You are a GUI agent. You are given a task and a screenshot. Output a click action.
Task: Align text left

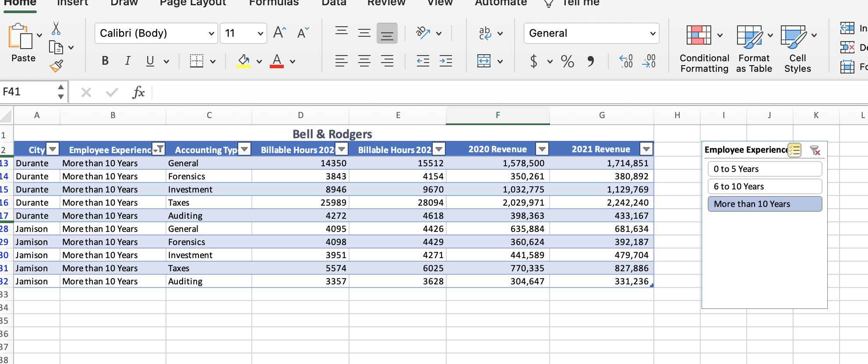coord(342,61)
